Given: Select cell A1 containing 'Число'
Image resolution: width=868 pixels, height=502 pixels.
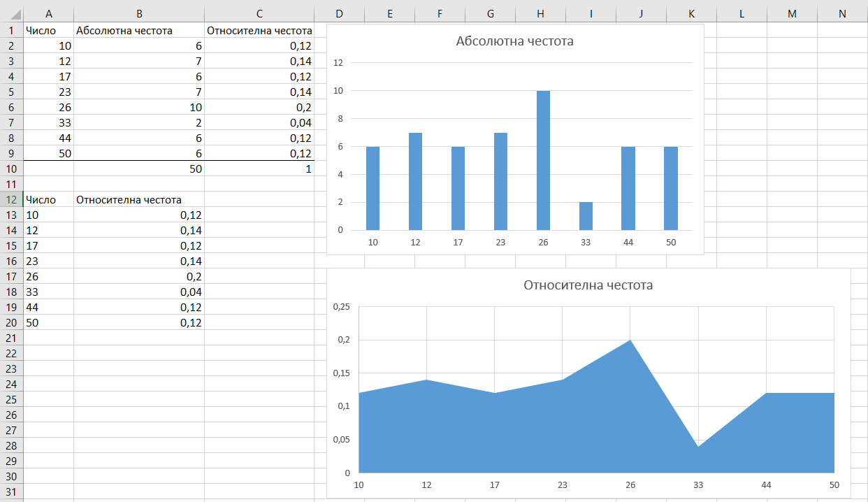Looking at the screenshot, I should [48, 30].
